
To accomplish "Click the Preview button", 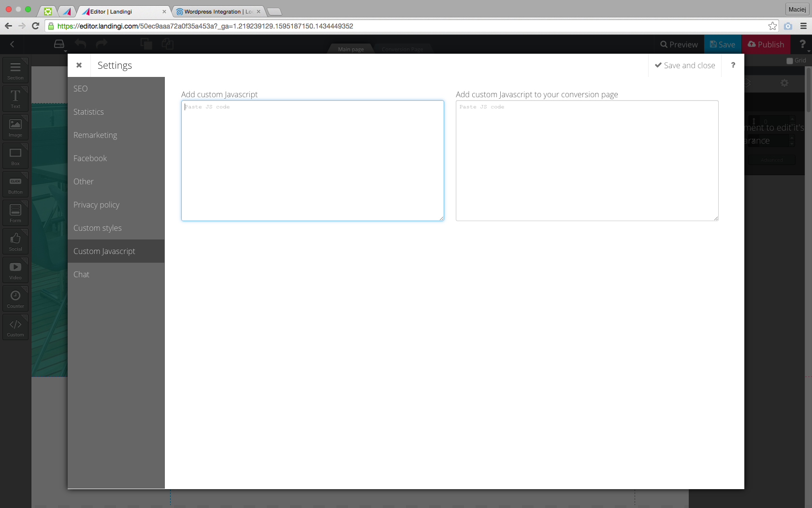I will tap(679, 45).
